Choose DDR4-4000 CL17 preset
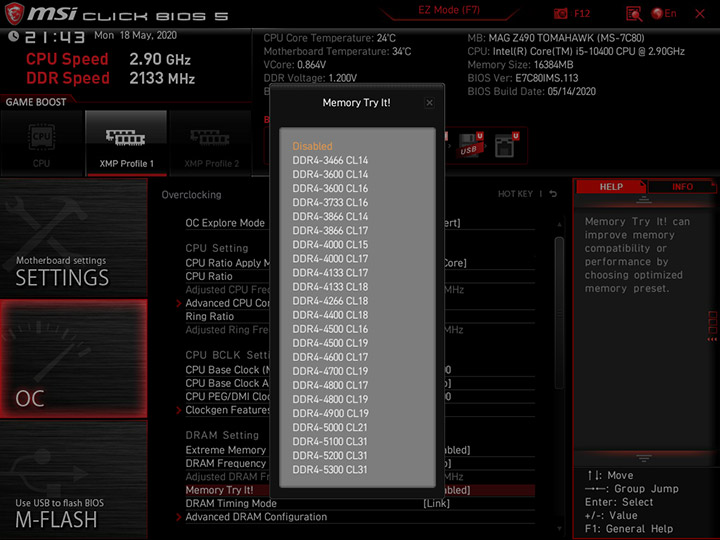 coord(330,259)
